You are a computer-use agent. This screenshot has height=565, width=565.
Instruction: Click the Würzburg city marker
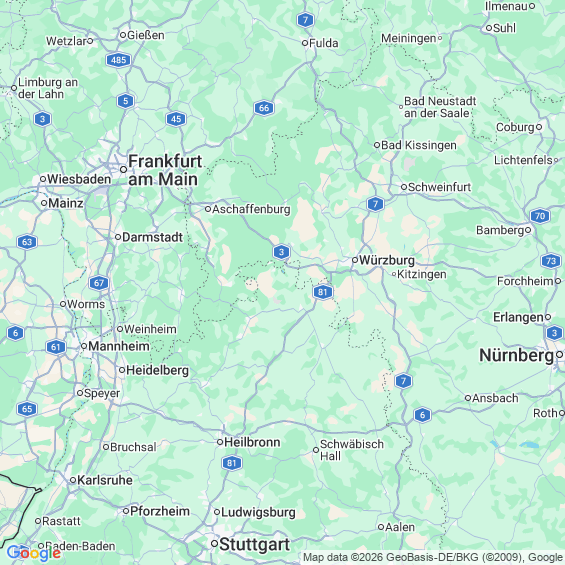(355, 260)
